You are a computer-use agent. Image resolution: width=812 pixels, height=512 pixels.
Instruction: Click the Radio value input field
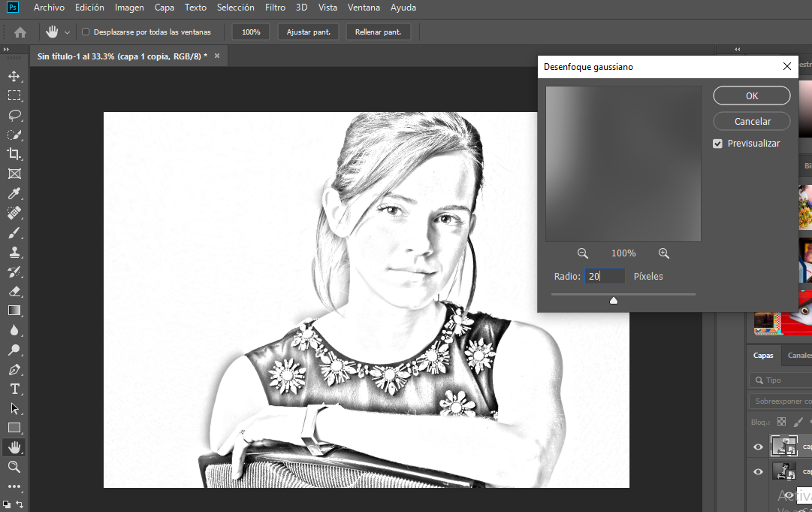(x=605, y=276)
